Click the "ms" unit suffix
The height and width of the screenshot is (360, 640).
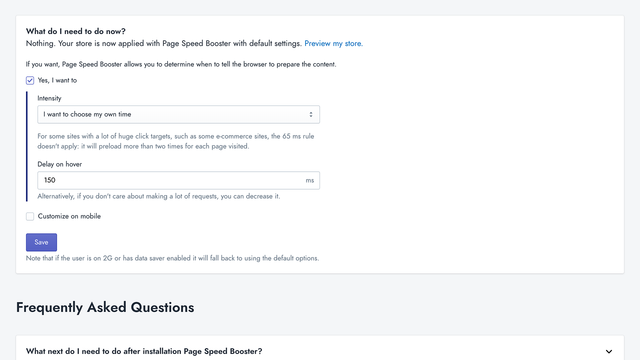pyautogui.click(x=310, y=180)
